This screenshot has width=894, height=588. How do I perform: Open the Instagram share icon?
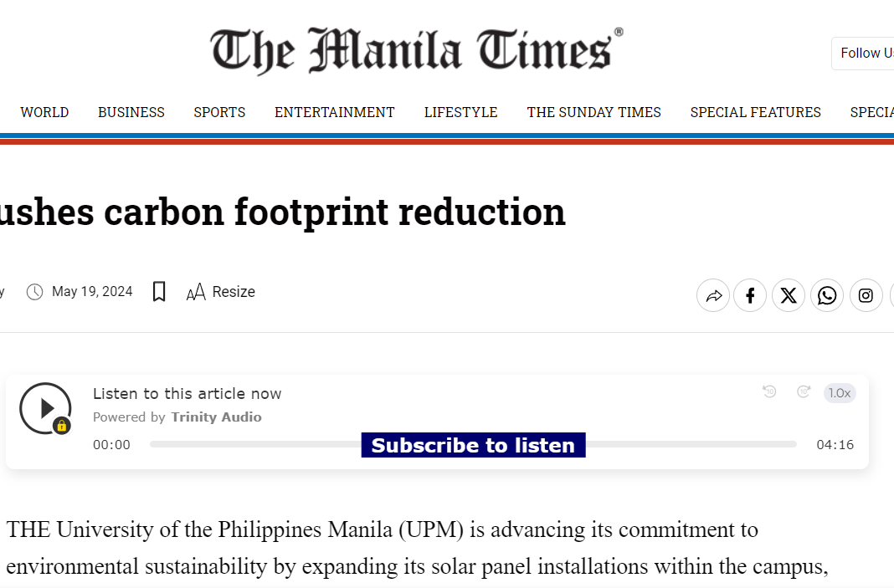pos(866,296)
